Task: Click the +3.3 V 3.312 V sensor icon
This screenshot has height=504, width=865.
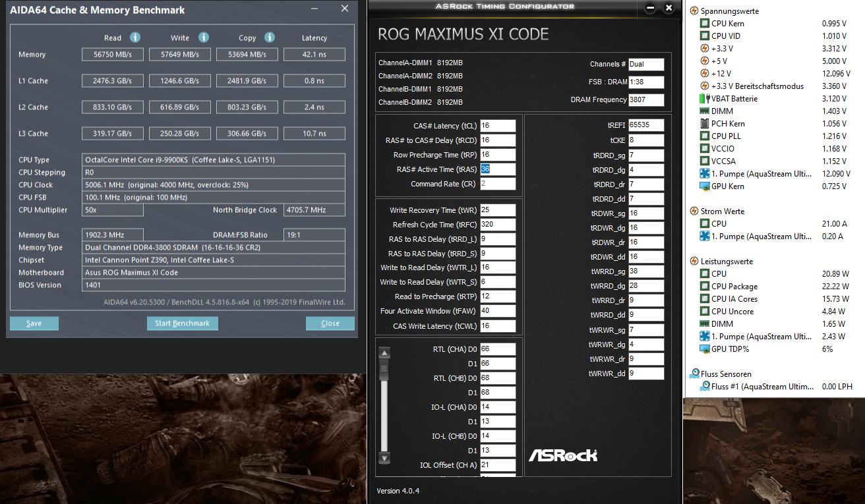Action: (705, 49)
